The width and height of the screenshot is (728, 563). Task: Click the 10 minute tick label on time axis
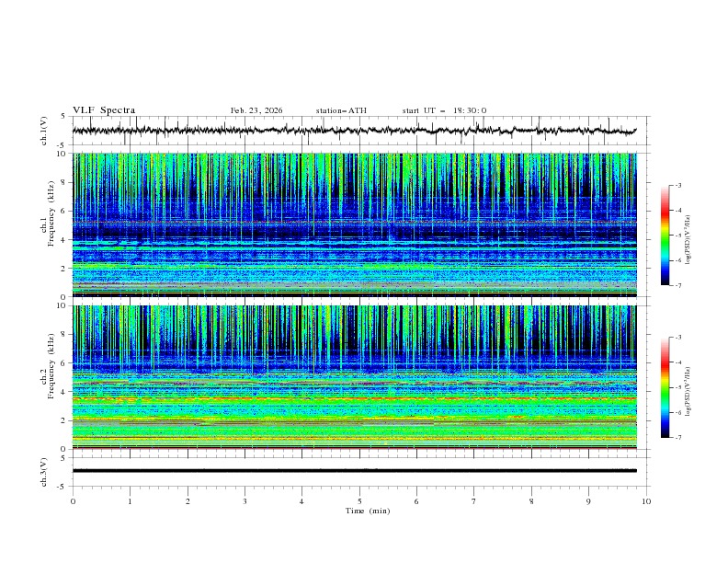646,501
